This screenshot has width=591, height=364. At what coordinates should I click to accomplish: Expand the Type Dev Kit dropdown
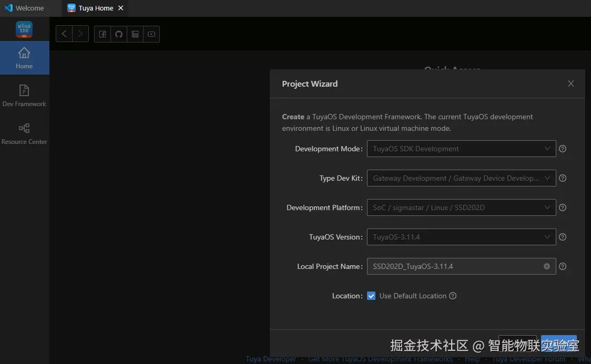[461, 178]
